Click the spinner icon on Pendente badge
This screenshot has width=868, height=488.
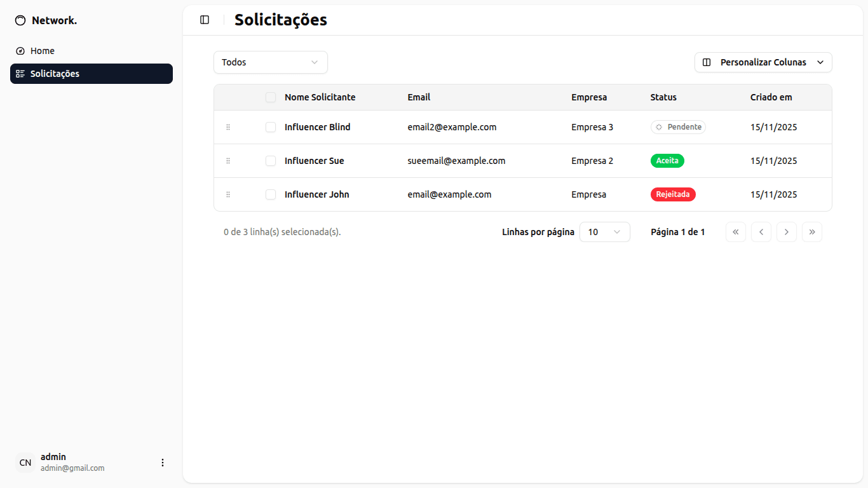tap(658, 126)
